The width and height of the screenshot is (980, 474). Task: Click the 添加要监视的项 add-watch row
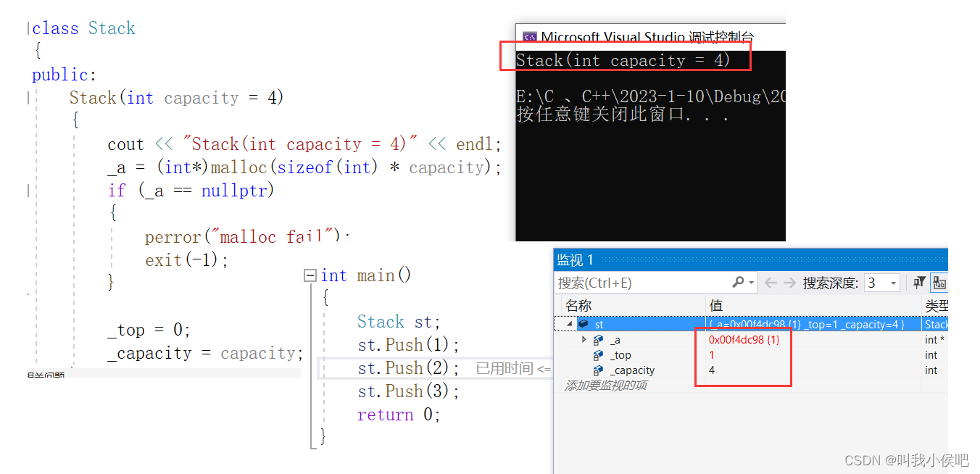(x=605, y=386)
